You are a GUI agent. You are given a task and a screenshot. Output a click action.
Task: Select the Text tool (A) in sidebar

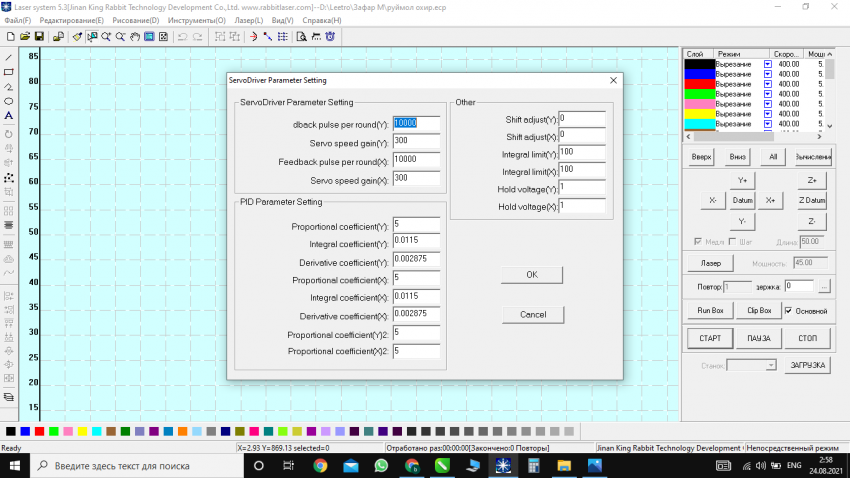click(9, 116)
